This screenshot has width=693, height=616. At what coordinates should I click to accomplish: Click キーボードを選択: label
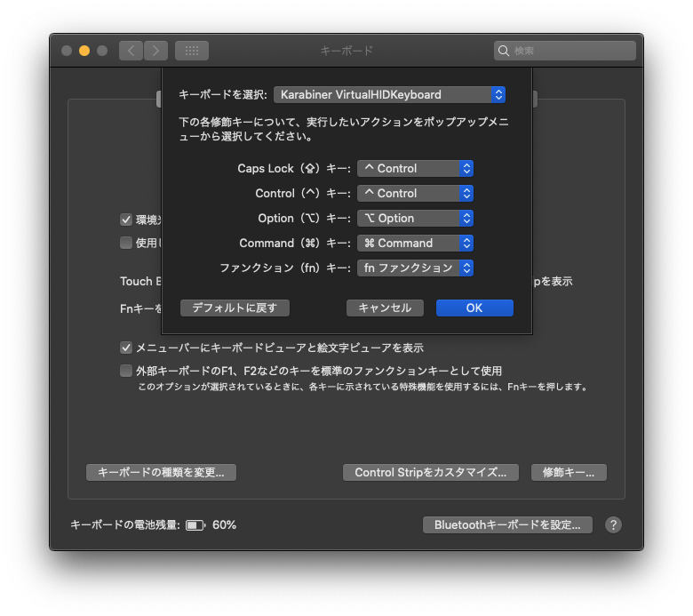[223, 94]
